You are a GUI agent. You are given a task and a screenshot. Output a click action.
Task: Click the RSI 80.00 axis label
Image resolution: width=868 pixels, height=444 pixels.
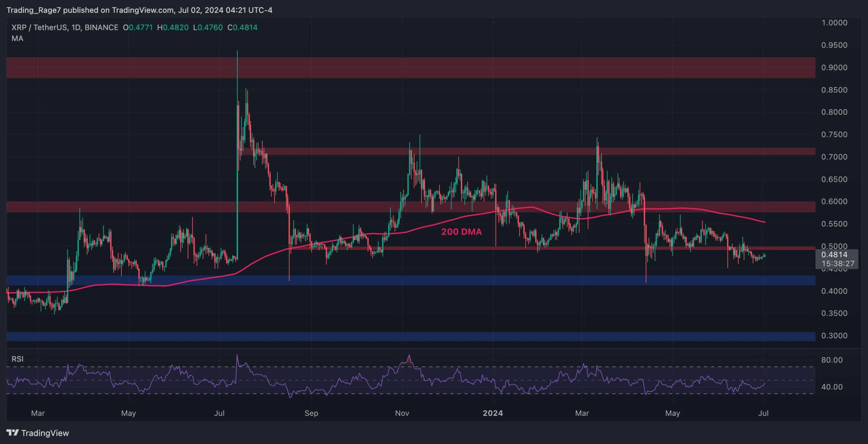pyautogui.click(x=832, y=360)
